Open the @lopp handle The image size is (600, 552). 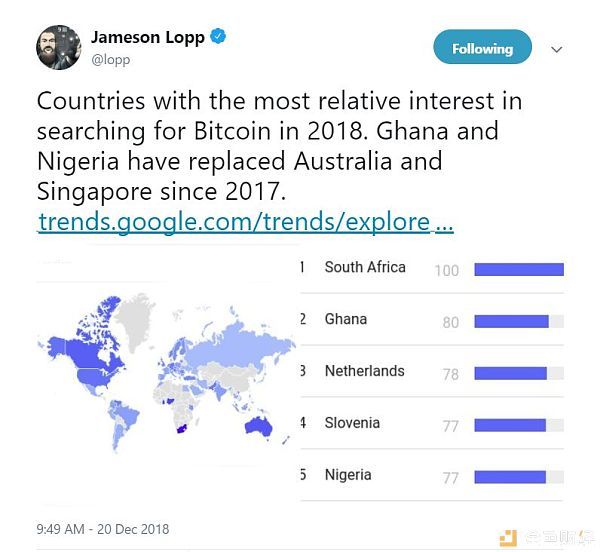111,60
